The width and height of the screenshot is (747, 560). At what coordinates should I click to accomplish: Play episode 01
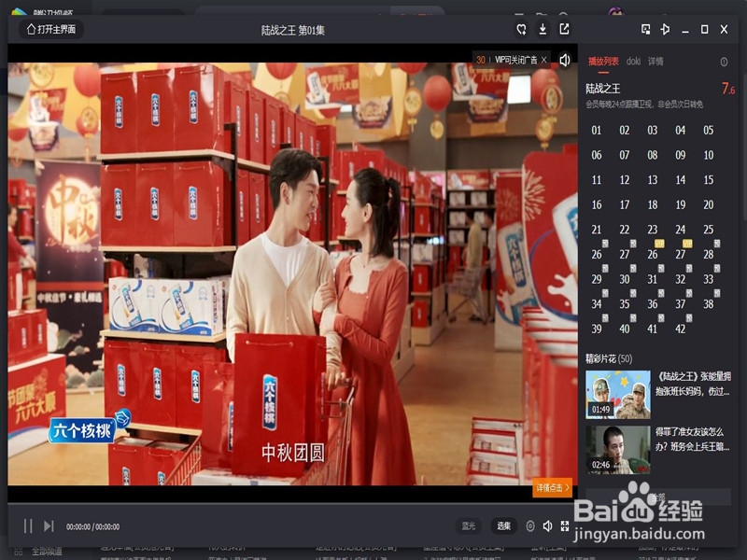(597, 131)
